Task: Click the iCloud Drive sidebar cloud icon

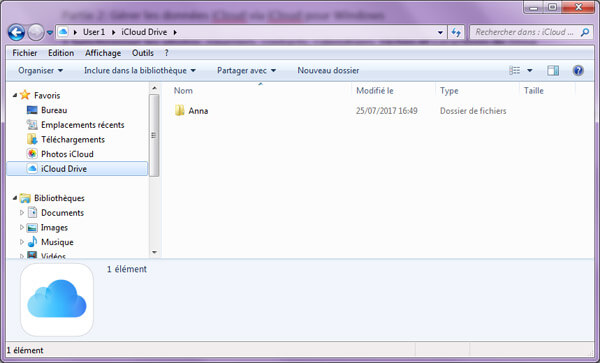Action: point(32,169)
